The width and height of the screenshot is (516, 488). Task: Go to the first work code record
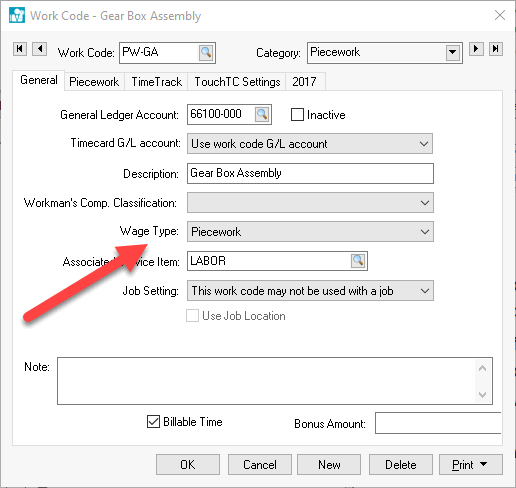click(x=20, y=49)
